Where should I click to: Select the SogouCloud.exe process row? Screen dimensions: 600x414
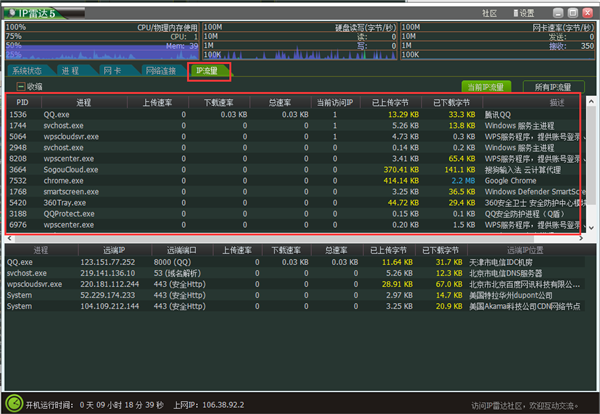coord(80,170)
